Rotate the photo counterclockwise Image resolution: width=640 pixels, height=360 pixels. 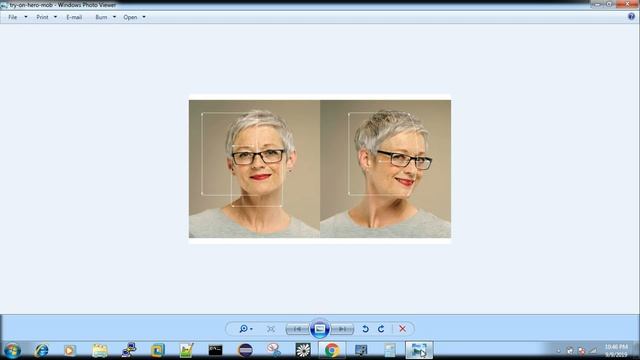pos(365,329)
